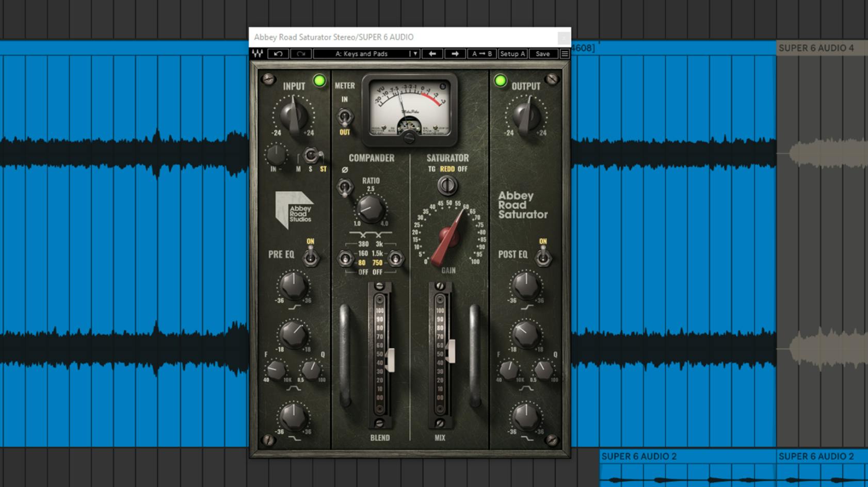This screenshot has height=487, width=868.
Task: Switch setups with Setup A button
Action: point(512,54)
